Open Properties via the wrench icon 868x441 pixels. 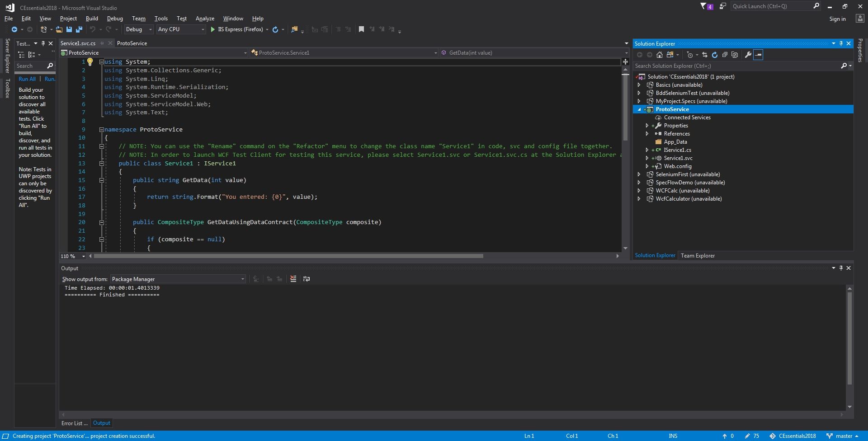click(748, 55)
